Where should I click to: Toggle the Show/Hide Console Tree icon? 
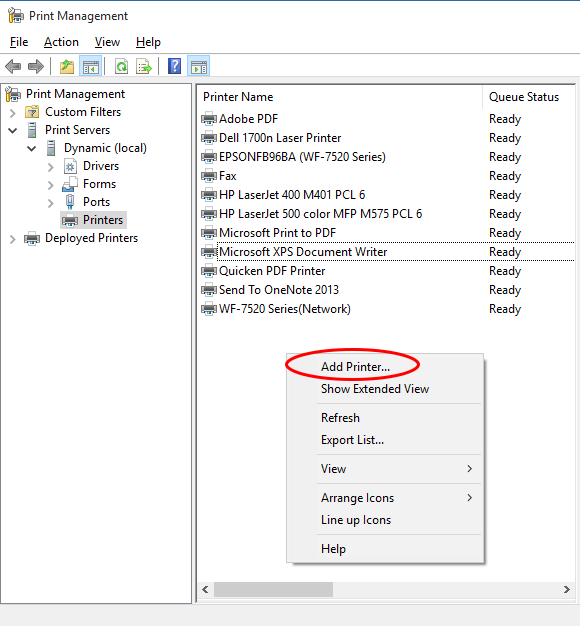[x=91, y=66]
